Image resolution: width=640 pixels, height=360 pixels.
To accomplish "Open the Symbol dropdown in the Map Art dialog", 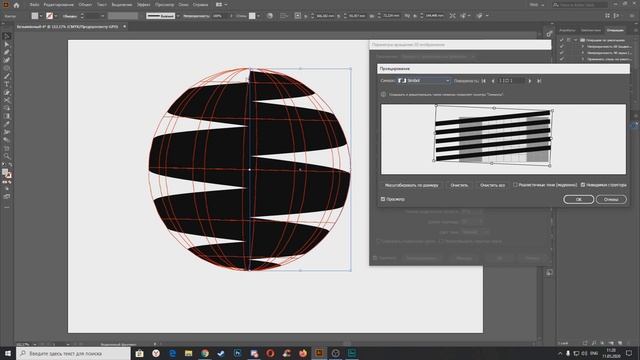I will (x=424, y=81).
